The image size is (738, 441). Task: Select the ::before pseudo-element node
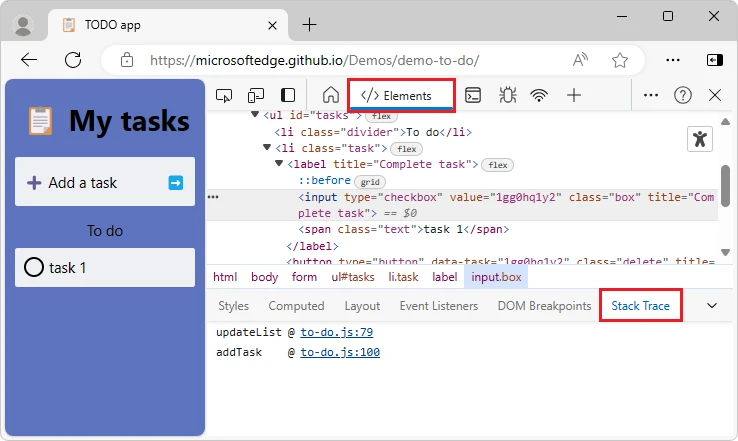point(324,181)
